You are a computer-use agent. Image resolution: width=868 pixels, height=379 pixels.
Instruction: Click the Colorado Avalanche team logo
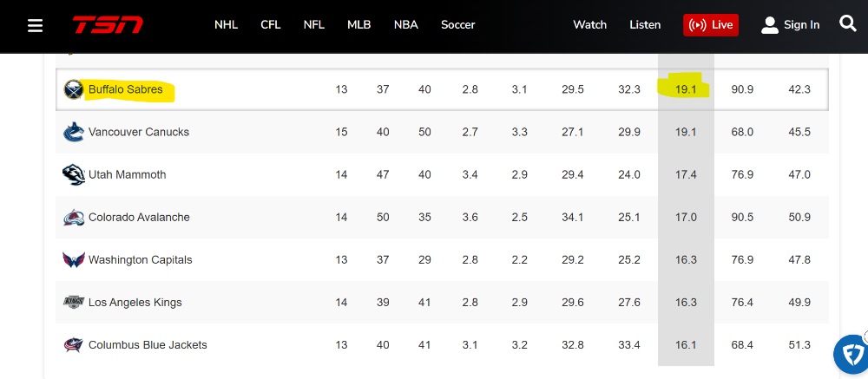point(74,217)
